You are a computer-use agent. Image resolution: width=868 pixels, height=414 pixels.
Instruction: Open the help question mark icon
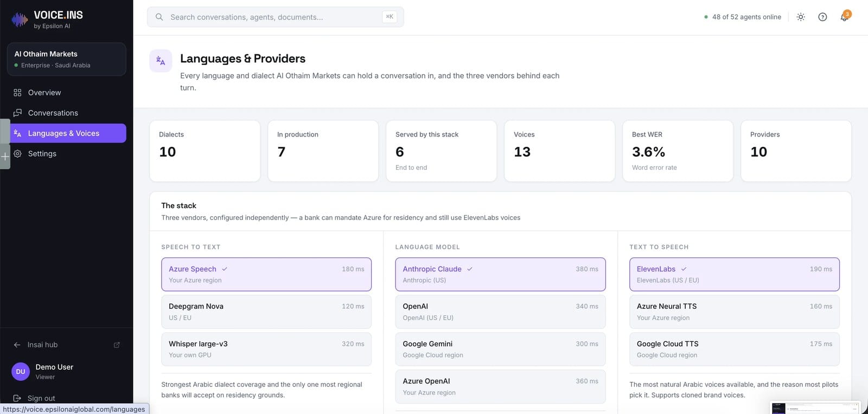point(822,17)
